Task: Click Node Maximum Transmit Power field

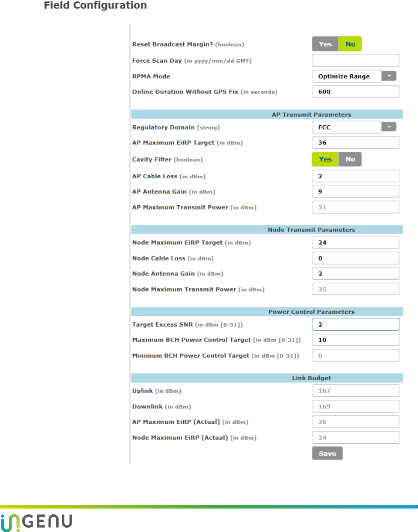Action: tap(356, 289)
